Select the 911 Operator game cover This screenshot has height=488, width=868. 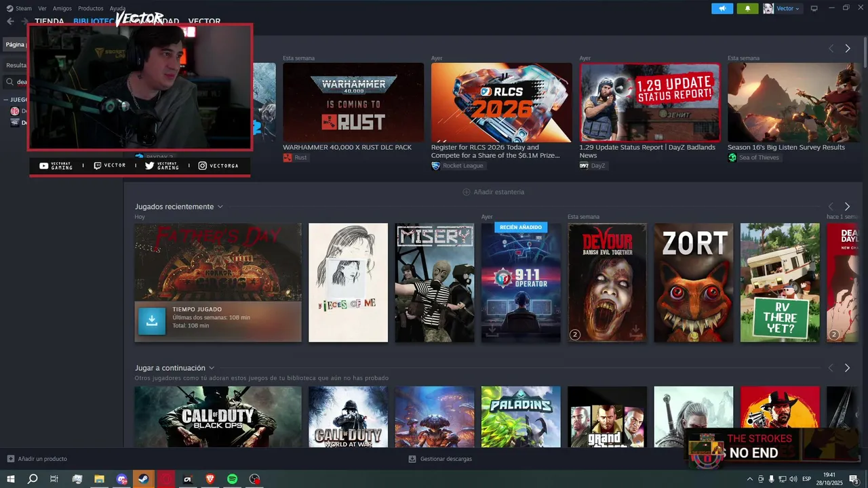coord(521,283)
